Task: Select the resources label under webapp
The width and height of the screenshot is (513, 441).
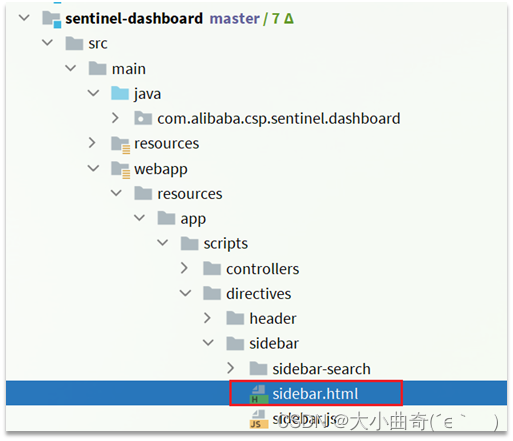Action: (190, 194)
